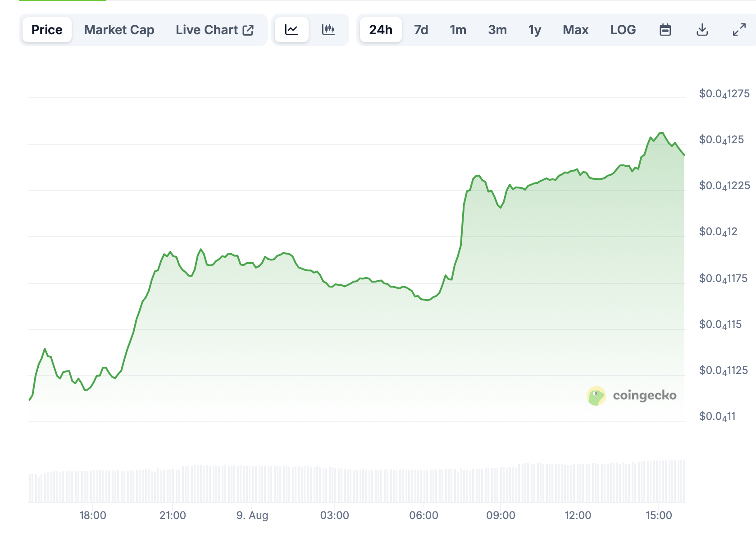Switch to candlestick chart view icon

tap(328, 30)
